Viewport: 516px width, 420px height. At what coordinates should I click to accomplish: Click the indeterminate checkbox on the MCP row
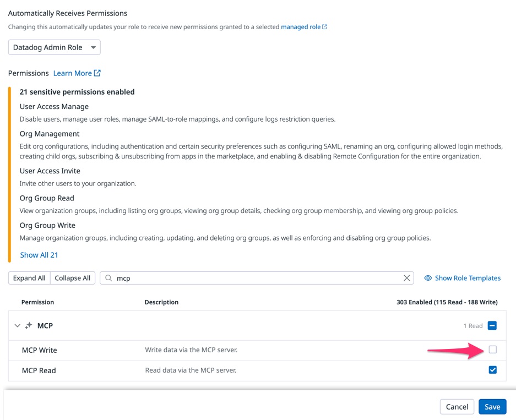pos(493,325)
